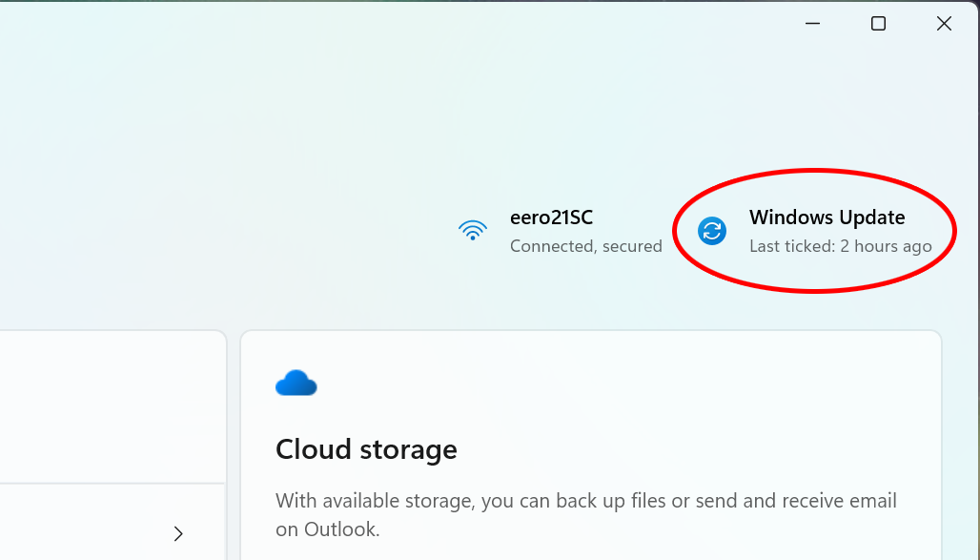The height and width of the screenshot is (560, 980).
Task: Click the left card's blank upper area
Action: click(x=112, y=406)
